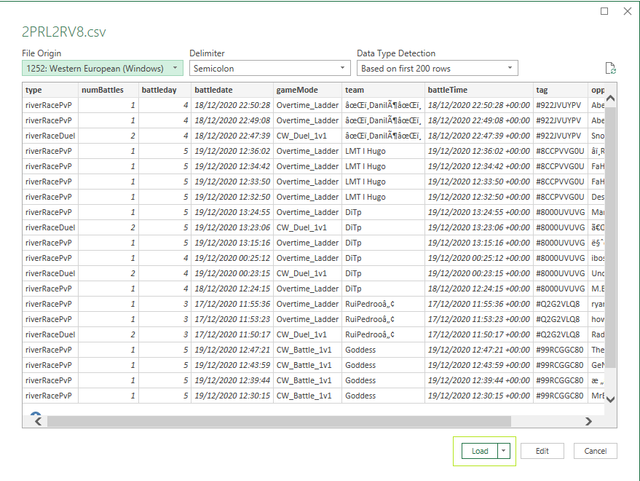Click tag '#8000UVUVG' in the 00:25:12 row
640x481 pixels.
(x=560, y=258)
